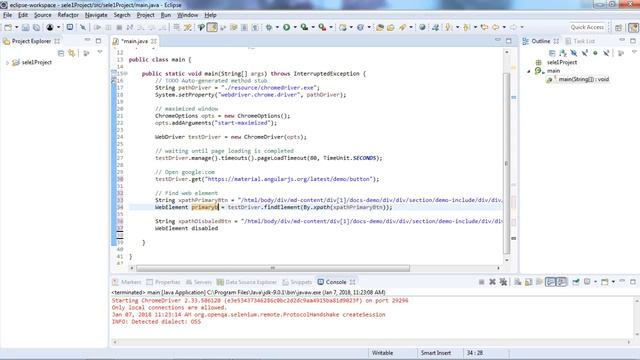Click the editor horizontal scrollbar
The width and height of the screenshot is (640, 360).
273,268
